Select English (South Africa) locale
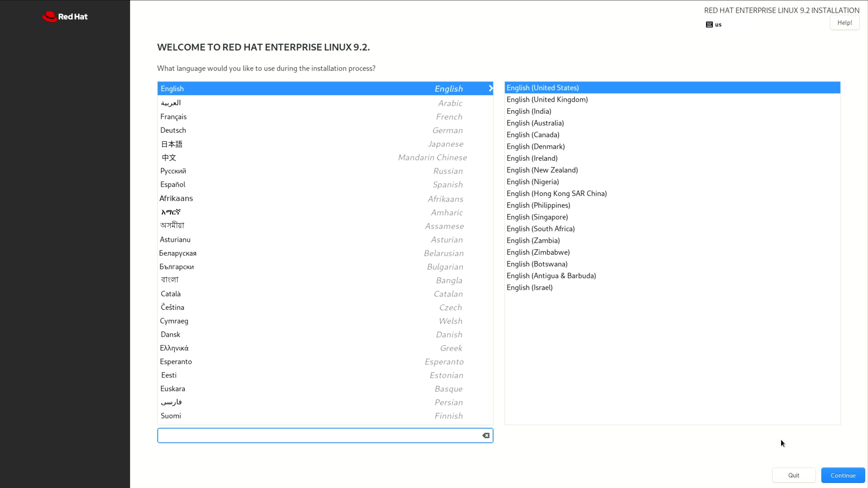Image resolution: width=868 pixels, height=488 pixels. [x=672, y=229]
